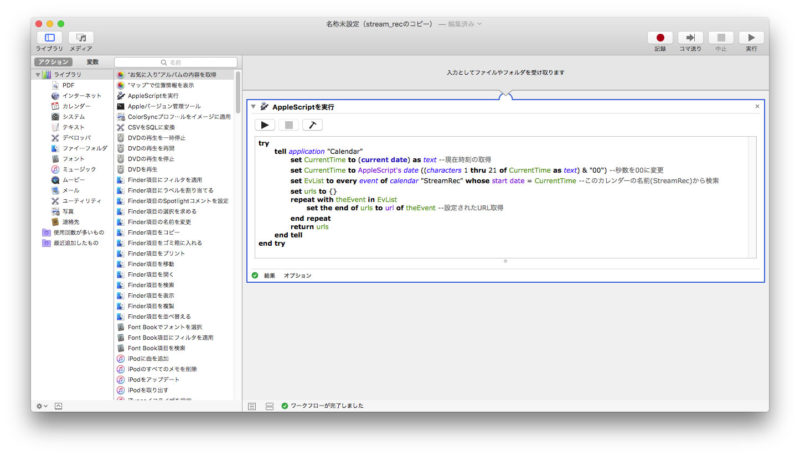The image size is (800, 456).
Task: Select Finder項目にフィルタを適用 action
Action: (160, 180)
